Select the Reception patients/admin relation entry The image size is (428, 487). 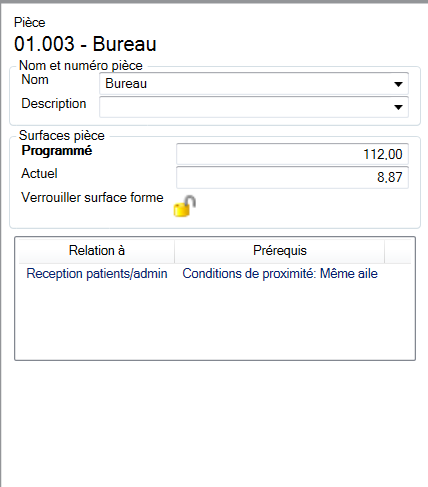coord(97,274)
